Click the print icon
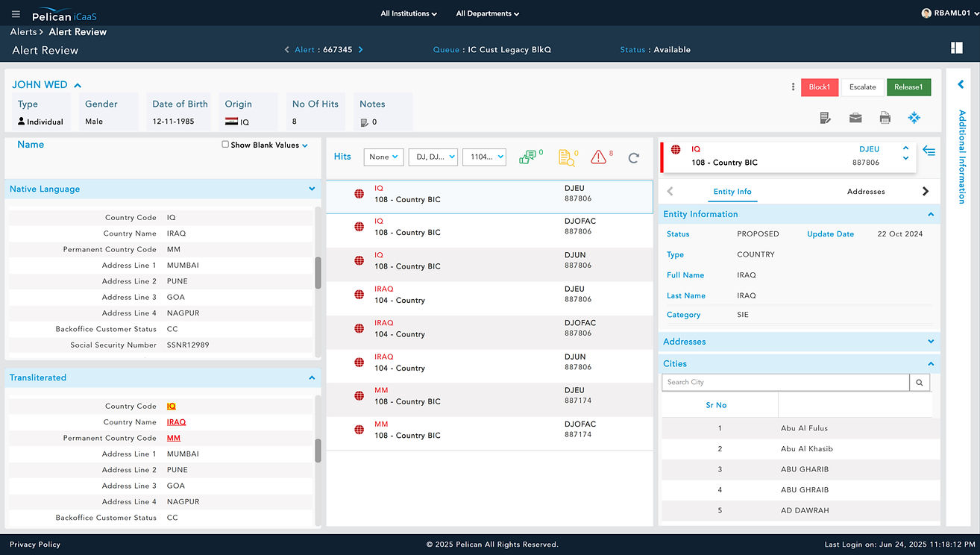The image size is (980, 555). (885, 118)
